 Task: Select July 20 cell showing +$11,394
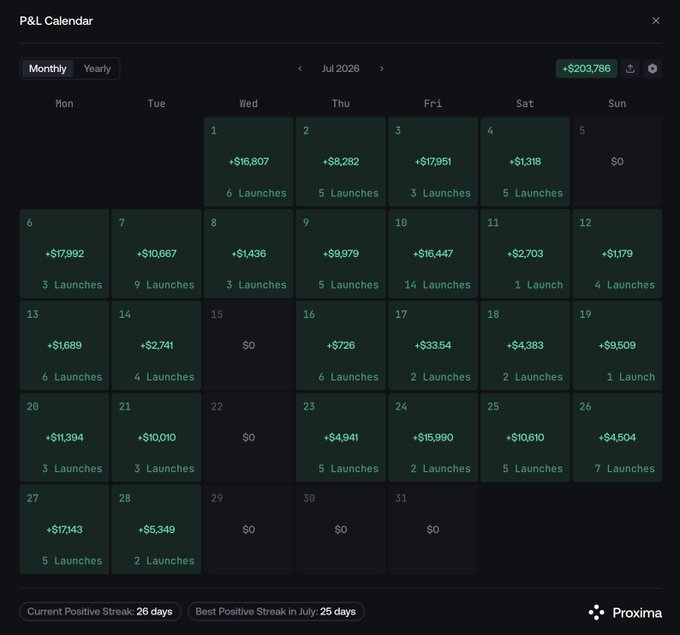(x=64, y=438)
